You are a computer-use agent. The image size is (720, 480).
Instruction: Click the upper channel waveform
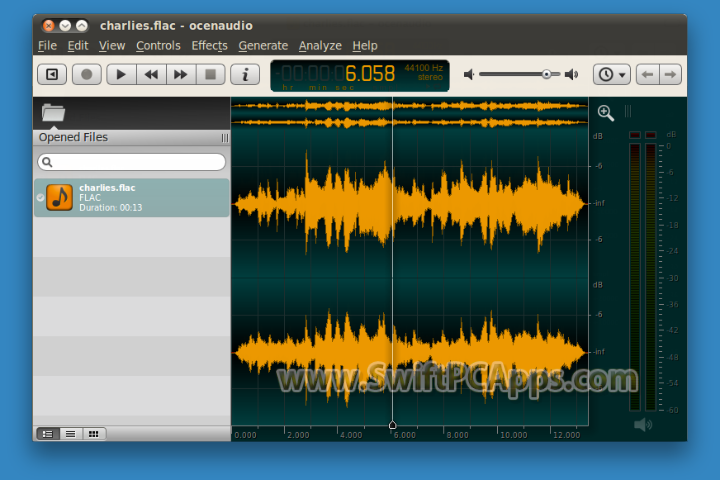[410, 203]
